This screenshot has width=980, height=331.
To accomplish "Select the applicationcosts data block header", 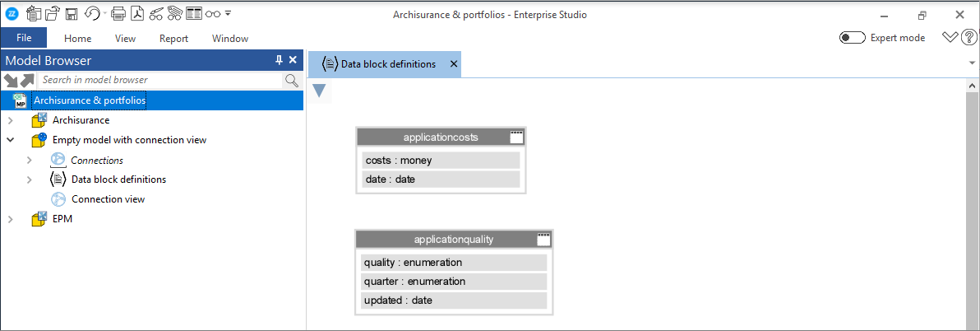I will click(x=441, y=137).
